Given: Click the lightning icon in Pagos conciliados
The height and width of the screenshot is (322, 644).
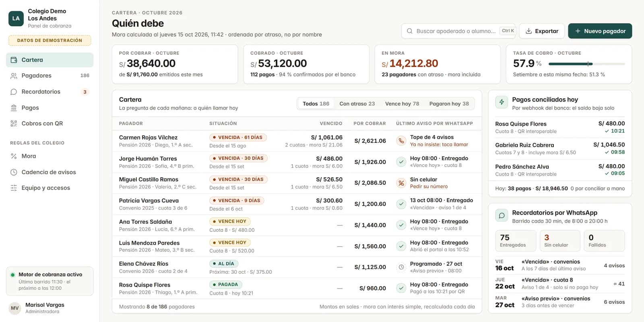Looking at the screenshot, I should click(x=502, y=102).
